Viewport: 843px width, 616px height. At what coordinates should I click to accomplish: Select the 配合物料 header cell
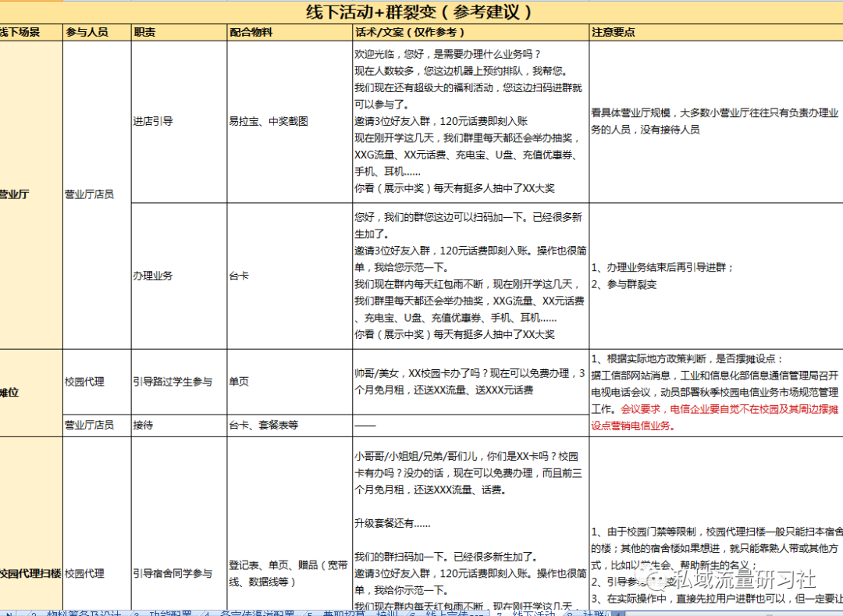(290, 32)
